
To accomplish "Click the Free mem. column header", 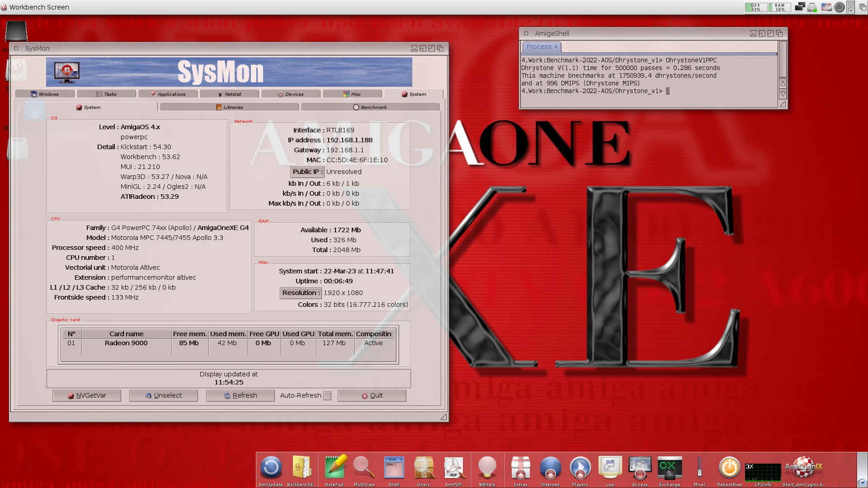I will click(x=190, y=334).
